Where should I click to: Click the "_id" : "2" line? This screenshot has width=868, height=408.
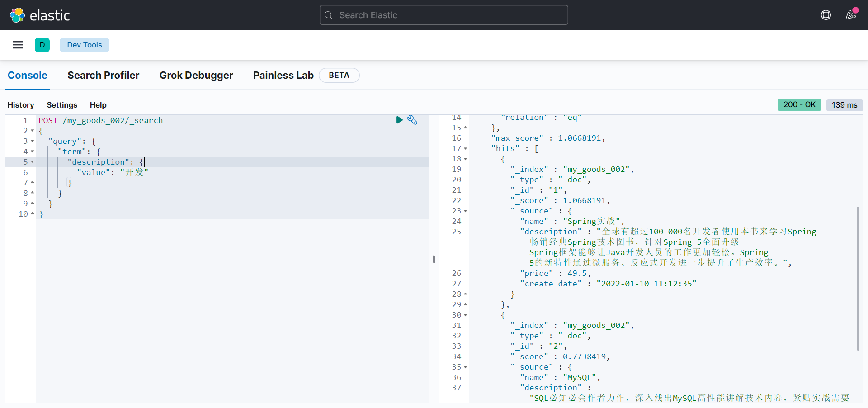click(538, 346)
